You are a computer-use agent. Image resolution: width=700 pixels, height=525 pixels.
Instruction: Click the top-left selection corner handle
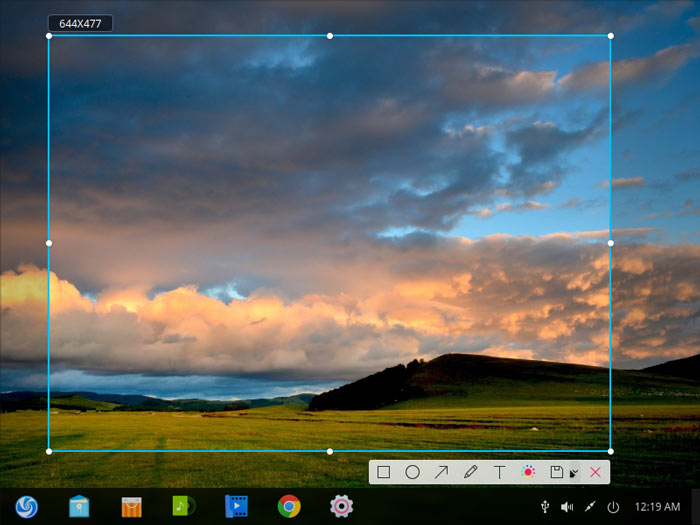click(49, 36)
